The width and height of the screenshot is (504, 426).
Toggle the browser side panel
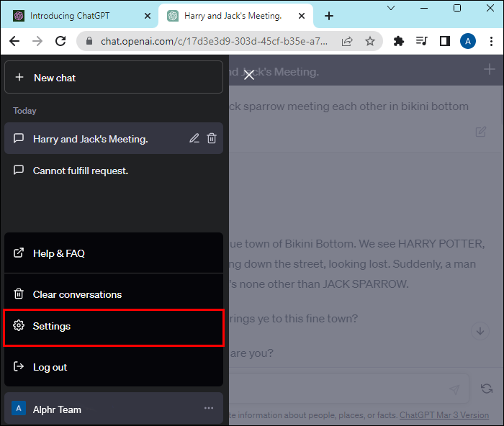click(445, 41)
